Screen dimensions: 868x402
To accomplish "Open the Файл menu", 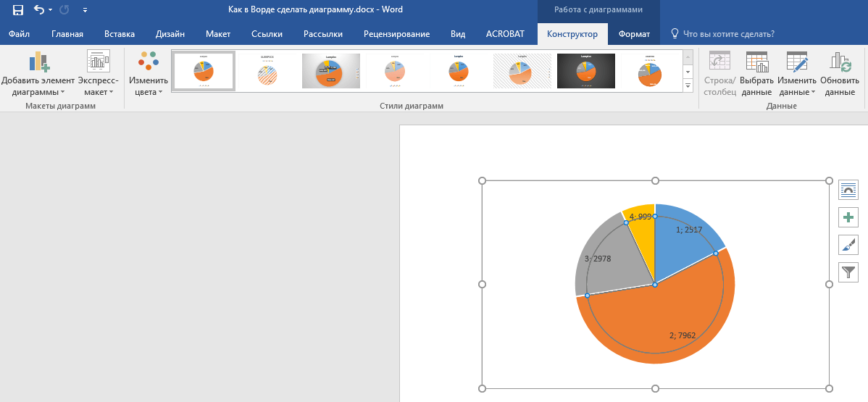I will pos(19,34).
